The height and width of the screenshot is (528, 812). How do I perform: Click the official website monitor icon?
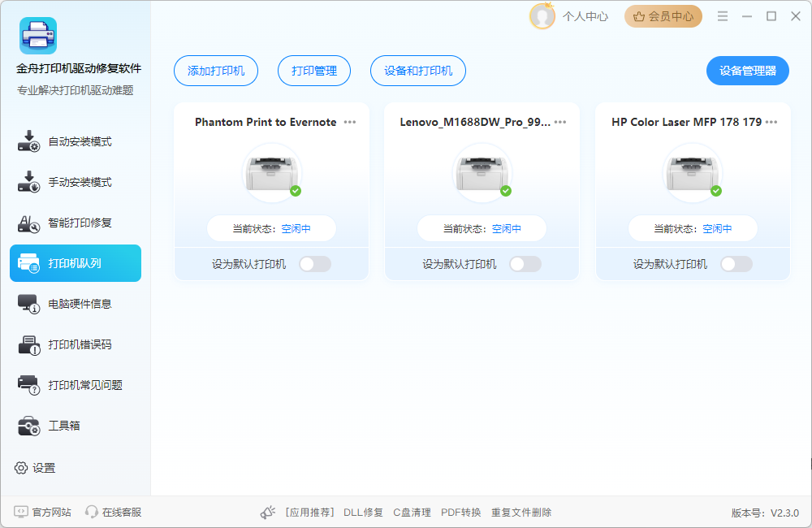click(21, 512)
